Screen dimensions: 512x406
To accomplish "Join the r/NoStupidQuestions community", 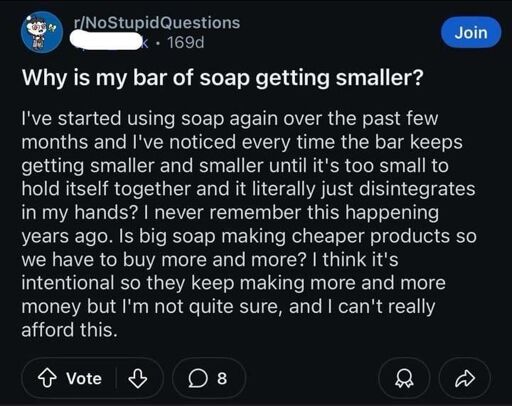I will [471, 33].
